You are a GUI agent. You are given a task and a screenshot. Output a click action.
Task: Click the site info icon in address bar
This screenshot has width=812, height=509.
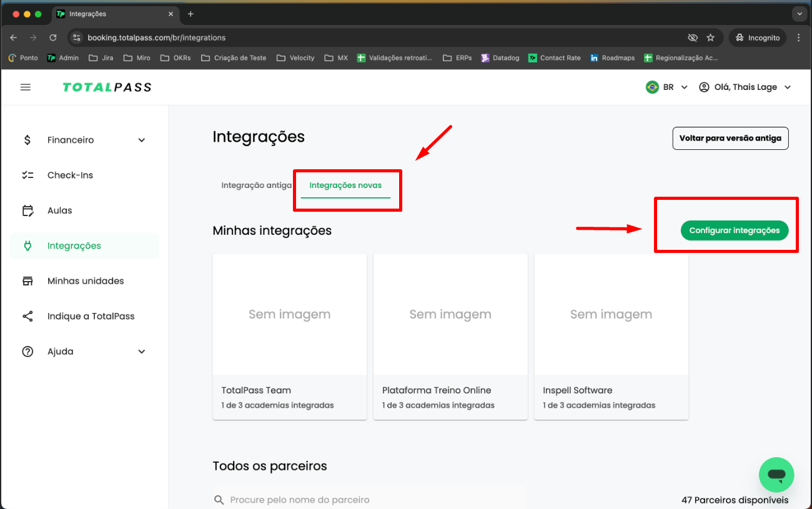point(76,37)
